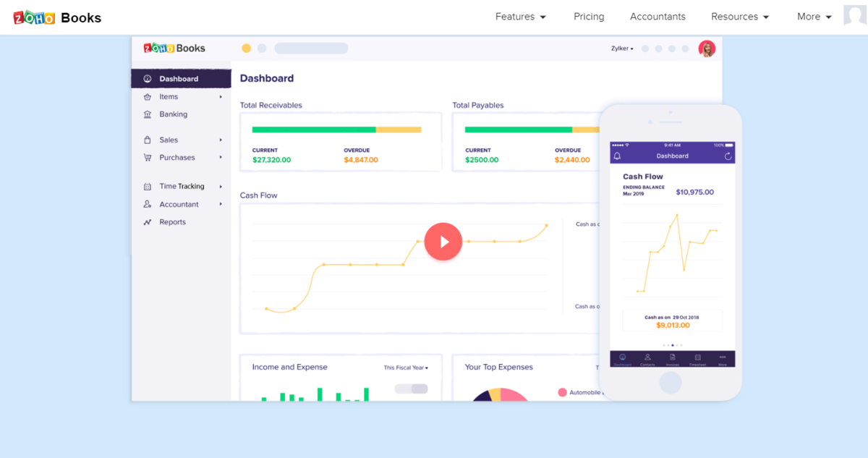Click the Time Tracking calendar icon
The width and height of the screenshot is (868, 458).
[148, 187]
